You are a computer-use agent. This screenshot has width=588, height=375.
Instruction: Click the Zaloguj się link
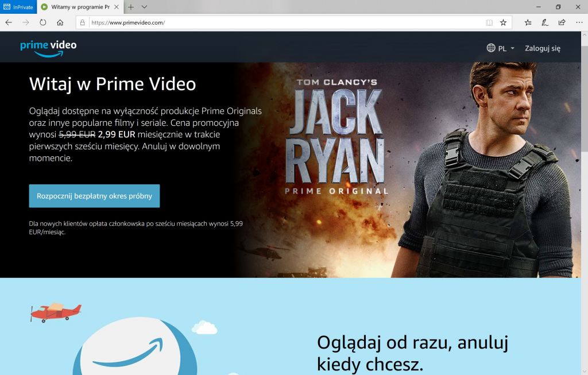[x=543, y=48]
